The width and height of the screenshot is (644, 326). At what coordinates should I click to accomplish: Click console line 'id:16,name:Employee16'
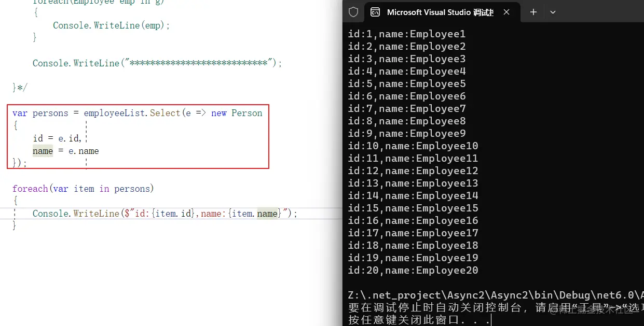413,221
